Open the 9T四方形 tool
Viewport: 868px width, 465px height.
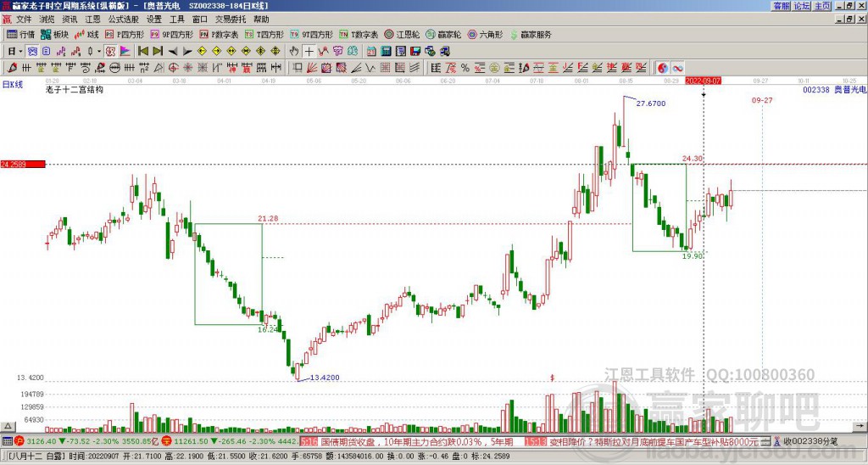312,34
